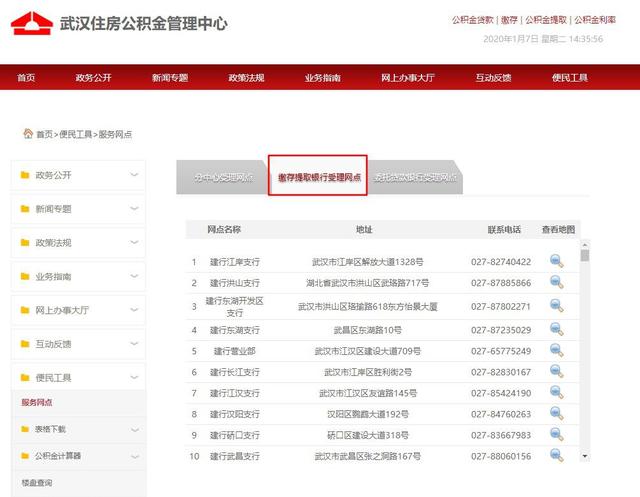Open 新闻专题 in red navigation bar

click(170, 78)
